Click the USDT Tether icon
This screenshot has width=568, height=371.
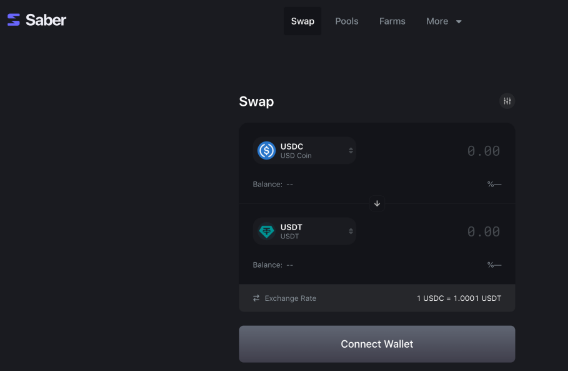click(x=267, y=231)
